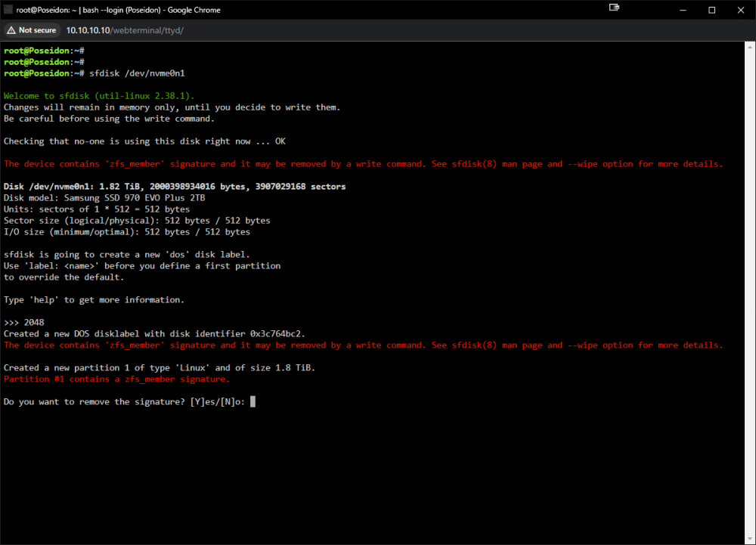Click 'Changes will remain in memory only' line

[172, 107]
